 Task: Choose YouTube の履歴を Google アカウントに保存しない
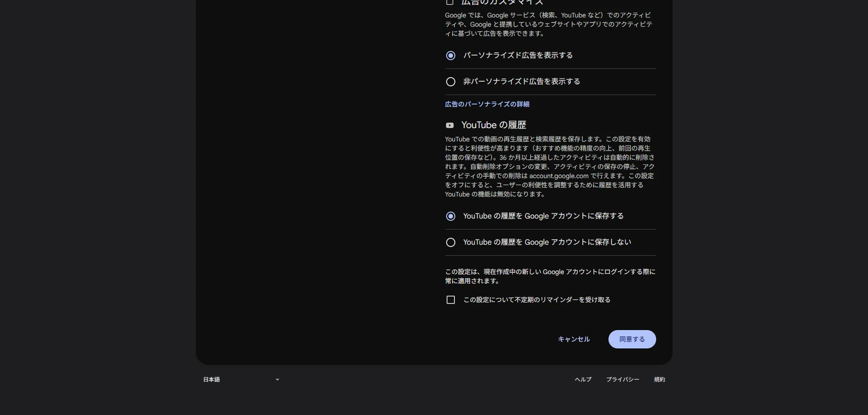click(451, 242)
